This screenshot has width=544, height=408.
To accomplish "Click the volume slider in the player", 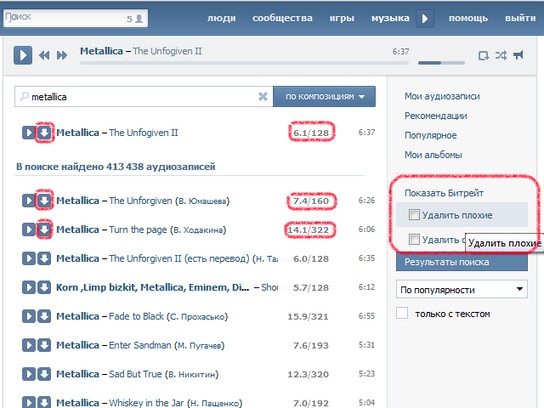I will tap(441, 63).
